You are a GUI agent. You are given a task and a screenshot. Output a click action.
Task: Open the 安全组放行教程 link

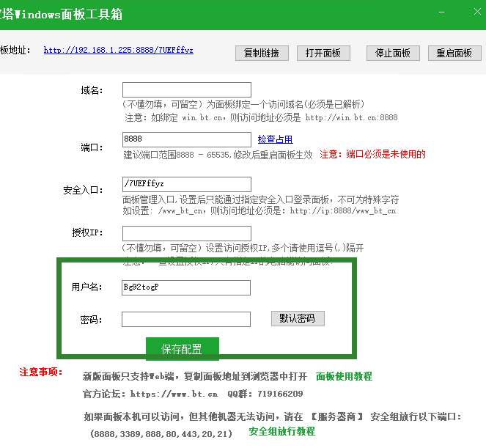point(281,431)
